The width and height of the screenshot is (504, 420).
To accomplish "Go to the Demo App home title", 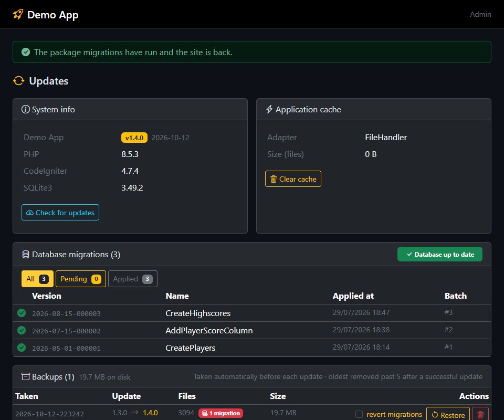I will point(52,15).
